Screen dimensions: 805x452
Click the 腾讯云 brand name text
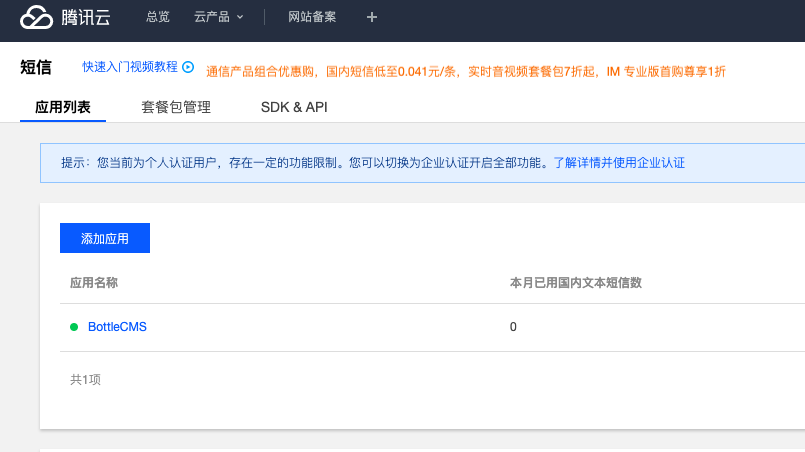pos(86,17)
